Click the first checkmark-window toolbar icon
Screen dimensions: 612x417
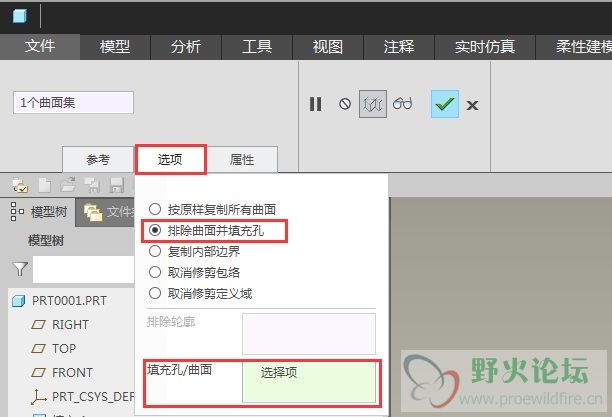20,185
